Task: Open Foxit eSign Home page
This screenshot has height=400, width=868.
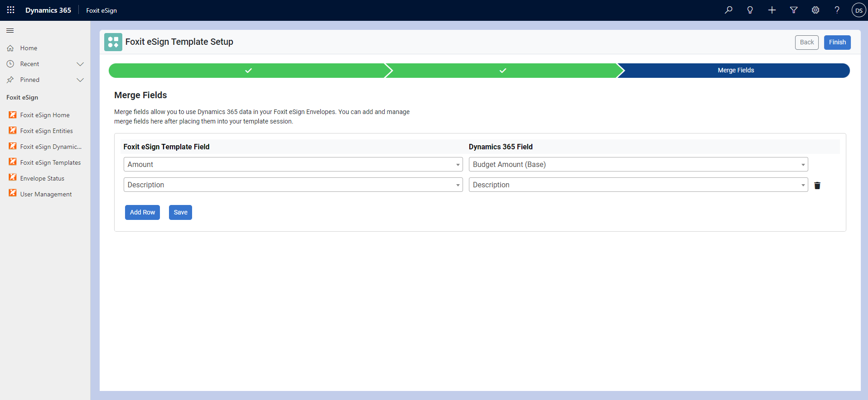Action: (45, 115)
